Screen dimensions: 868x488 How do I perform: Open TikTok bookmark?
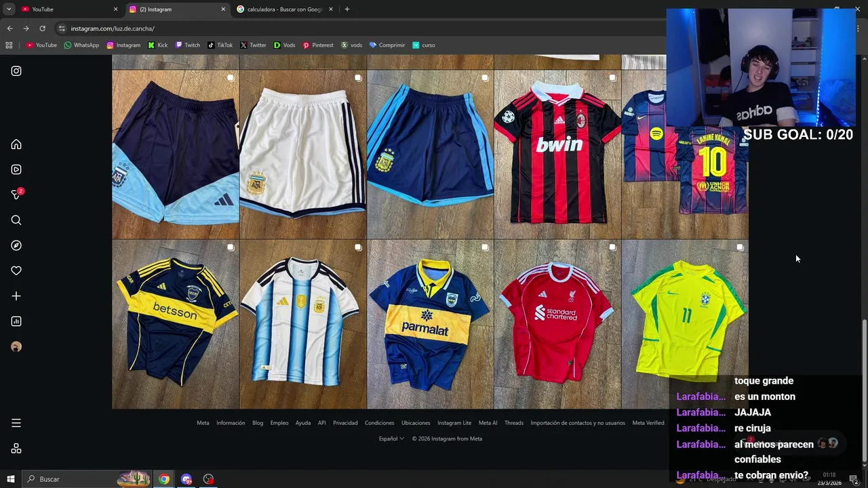tap(220, 45)
